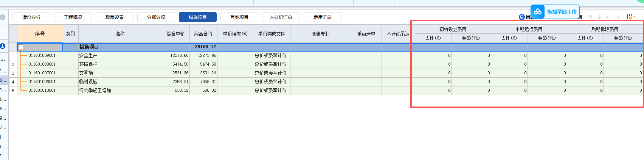Image resolution: width=644 pixels, height=160 pixels.
Task: Click the 综合单价 column header
Action: click(x=176, y=34)
